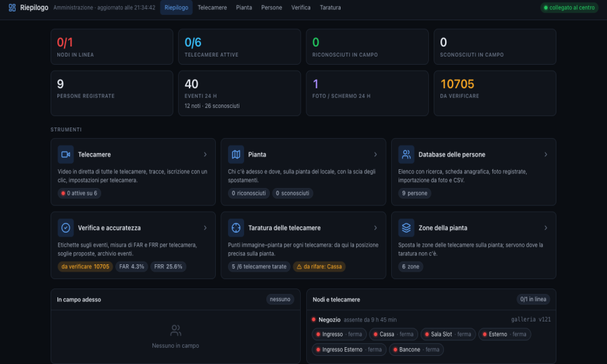The image size is (607, 364).
Task: Click the red status dot beside Negozio
Action: tap(314, 320)
